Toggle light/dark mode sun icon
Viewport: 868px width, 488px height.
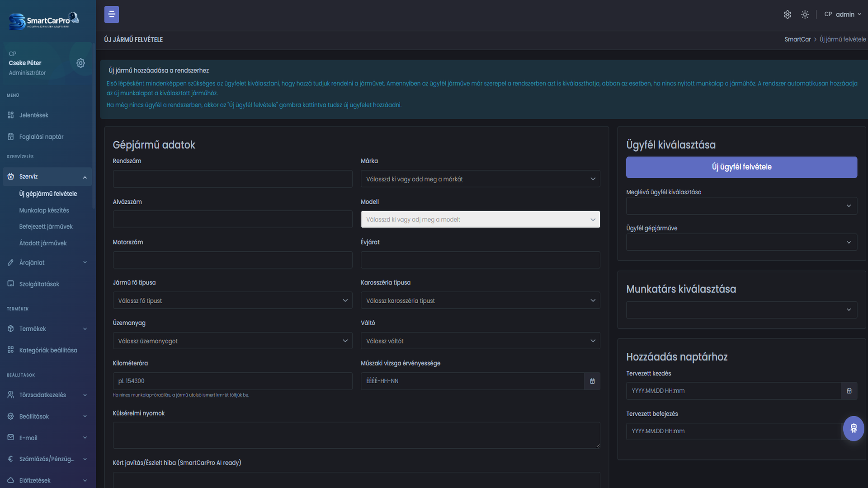coord(805,14)
